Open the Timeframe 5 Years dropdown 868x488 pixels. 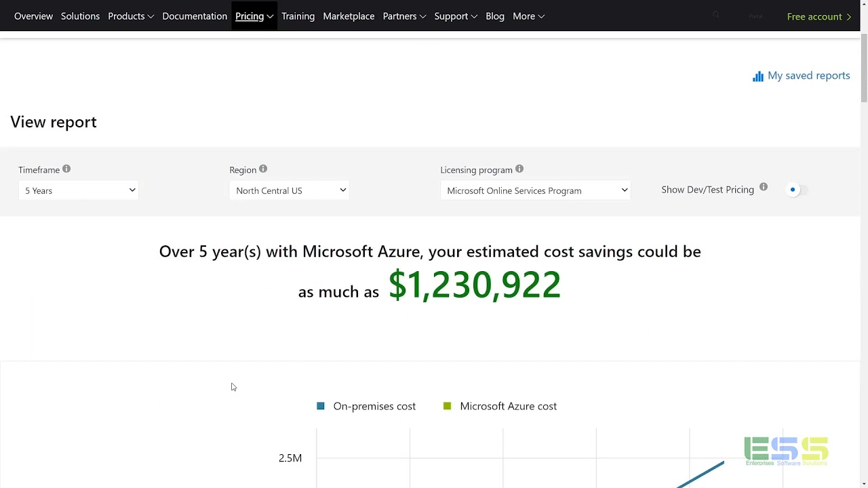79,190
